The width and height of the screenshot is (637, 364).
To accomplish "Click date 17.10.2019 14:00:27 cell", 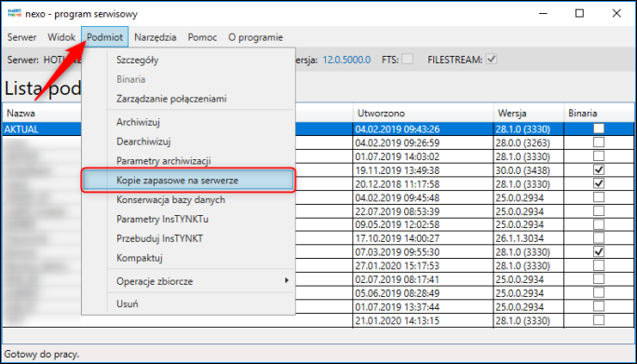I will tap(423, 239).
